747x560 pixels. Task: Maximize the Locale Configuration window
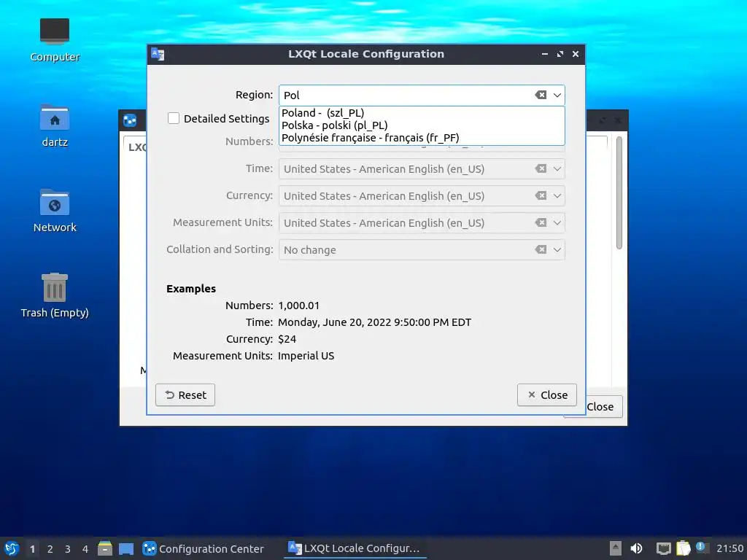(560, 54)
